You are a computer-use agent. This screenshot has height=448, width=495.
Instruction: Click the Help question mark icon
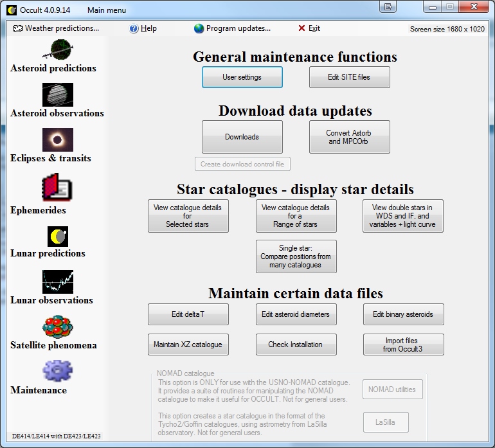click(134, 29)
